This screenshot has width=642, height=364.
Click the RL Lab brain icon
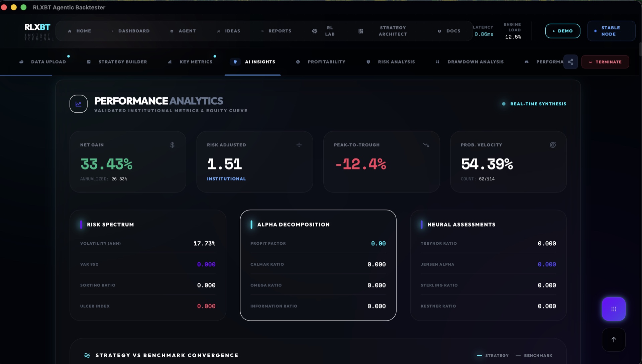point(315,31)
